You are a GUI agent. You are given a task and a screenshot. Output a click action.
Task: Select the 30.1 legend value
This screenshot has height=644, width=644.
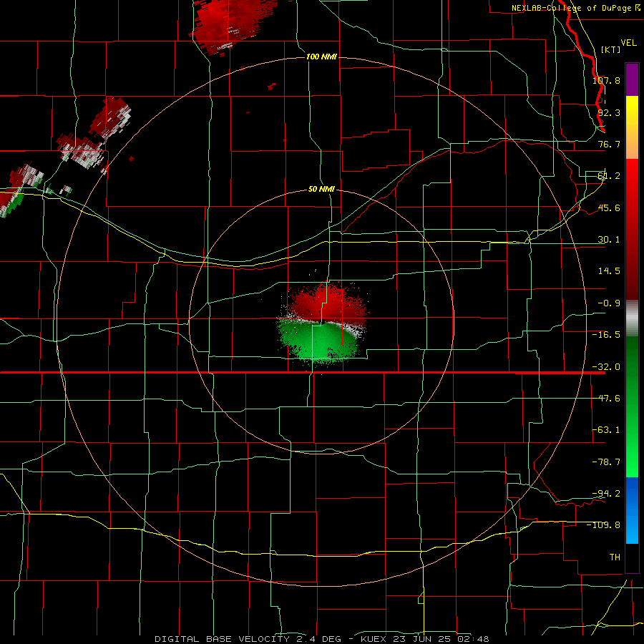609,240
